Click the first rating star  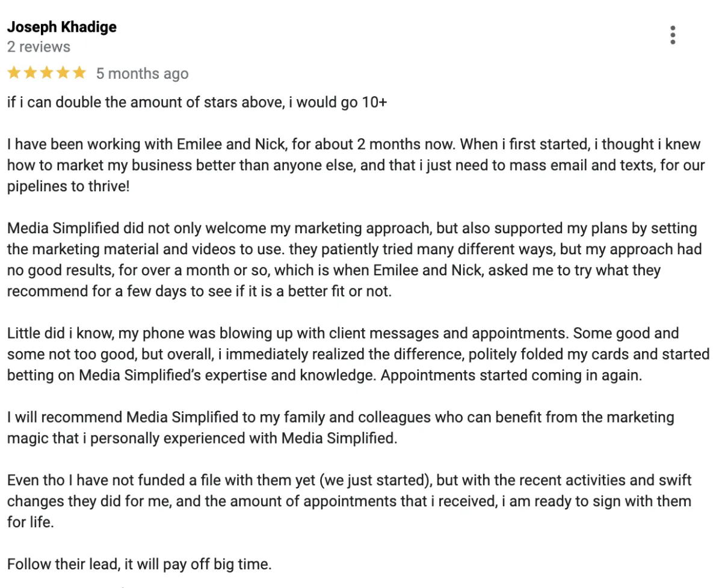point(14,73)
